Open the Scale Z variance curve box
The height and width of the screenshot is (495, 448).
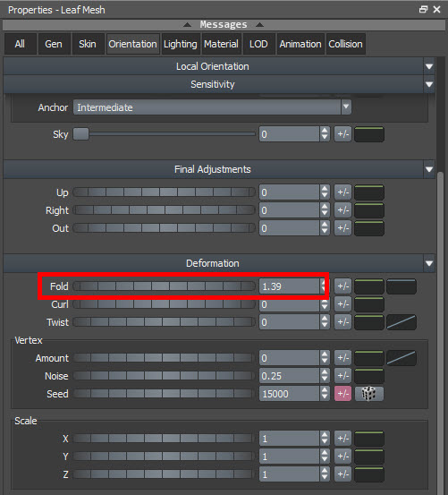pos(369,474)
